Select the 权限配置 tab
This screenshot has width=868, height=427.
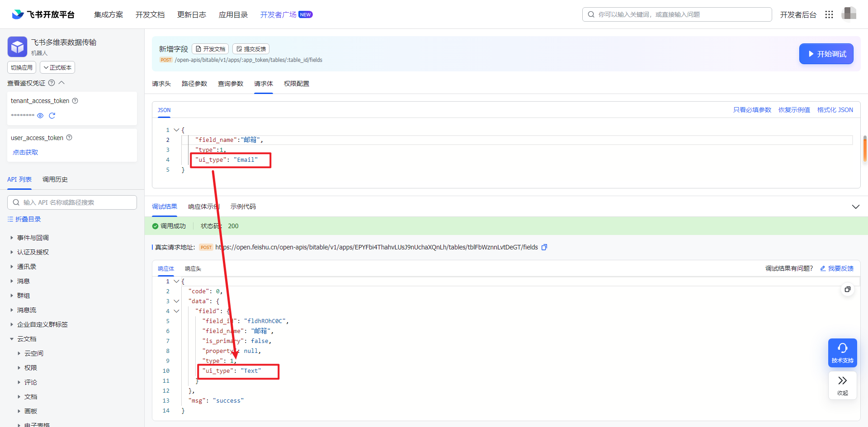[297, 84]
